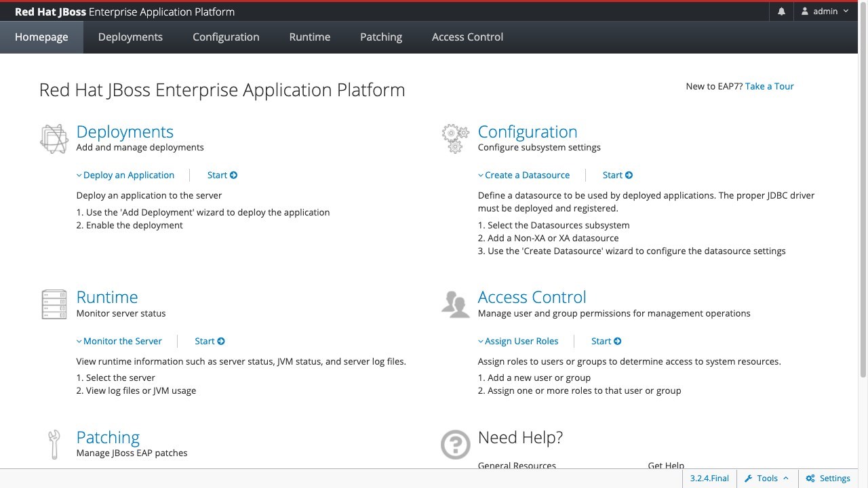
Task: Start the Create a Datasource task
Action: click(x=617, y=175)
